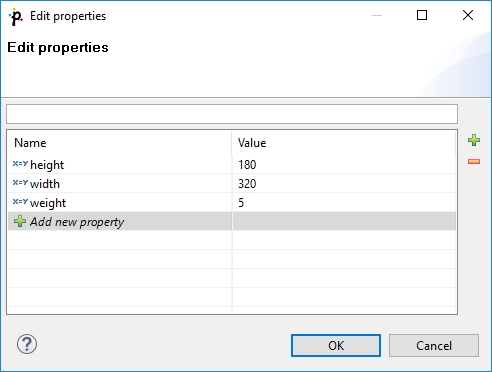Select the height property name
This screenshot has height=372, width=492.
47,165
